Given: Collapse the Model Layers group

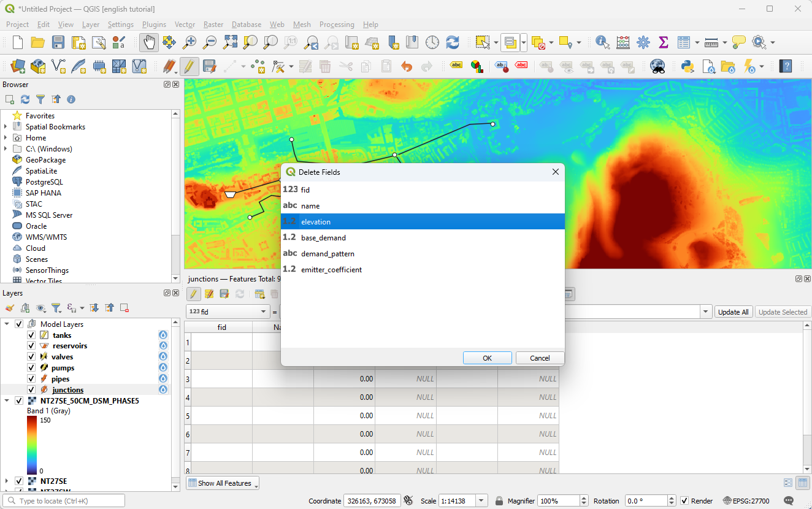Looking at the screenshot, I should [7, 324].
